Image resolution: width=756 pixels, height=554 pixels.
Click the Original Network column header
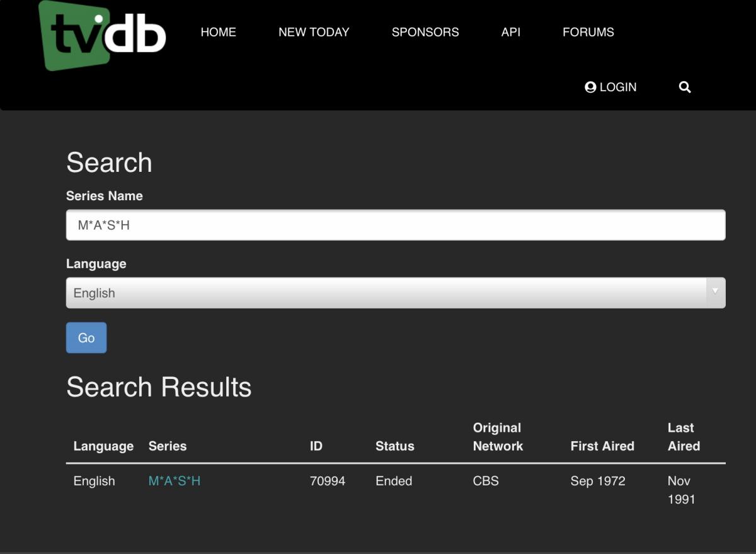(x=498, y=437)
